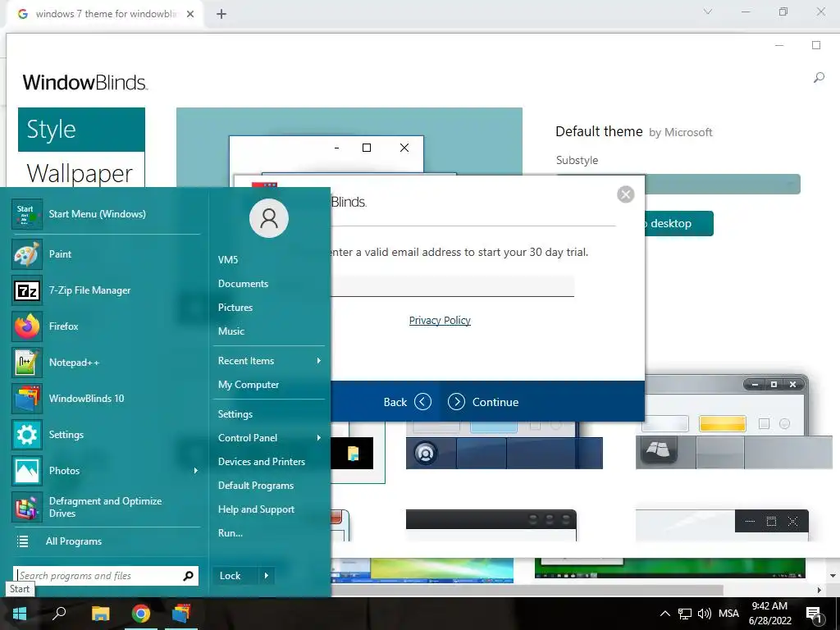The height and width of the screenshot is (630, 840).
Task: Open File Explorer from taskbar
Action: pos(100,614)
